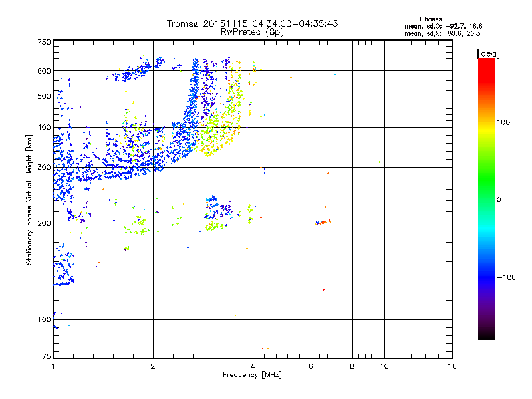
Task: Click the y-axis tick label '750'
Action: coord(44,42)
